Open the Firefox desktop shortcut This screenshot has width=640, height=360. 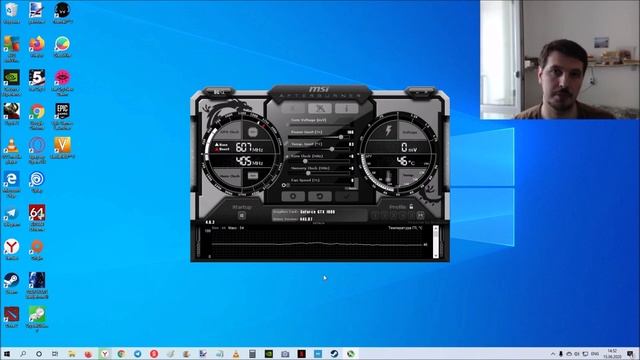click(37, 47)
